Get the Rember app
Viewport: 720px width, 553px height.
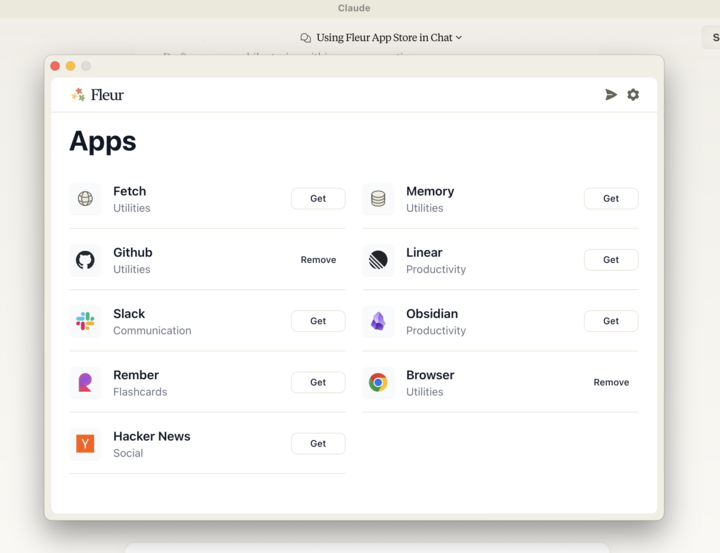[318, 382]
